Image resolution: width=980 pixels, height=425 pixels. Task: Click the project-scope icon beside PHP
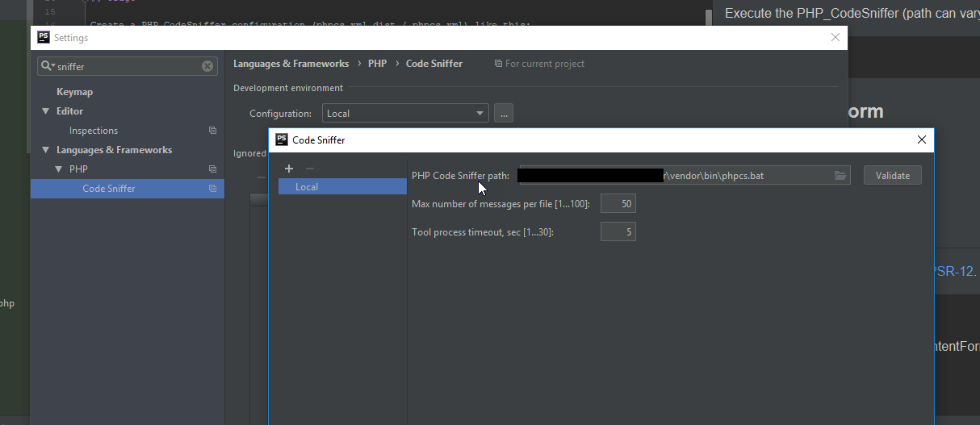213,169
